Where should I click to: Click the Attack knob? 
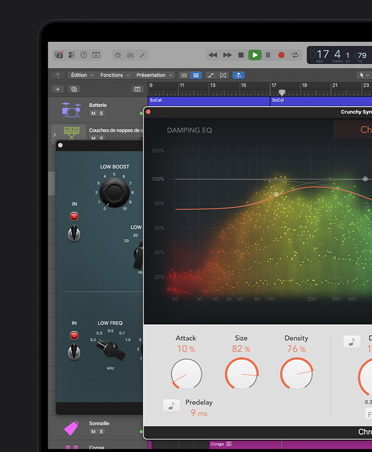coord(186,374)
